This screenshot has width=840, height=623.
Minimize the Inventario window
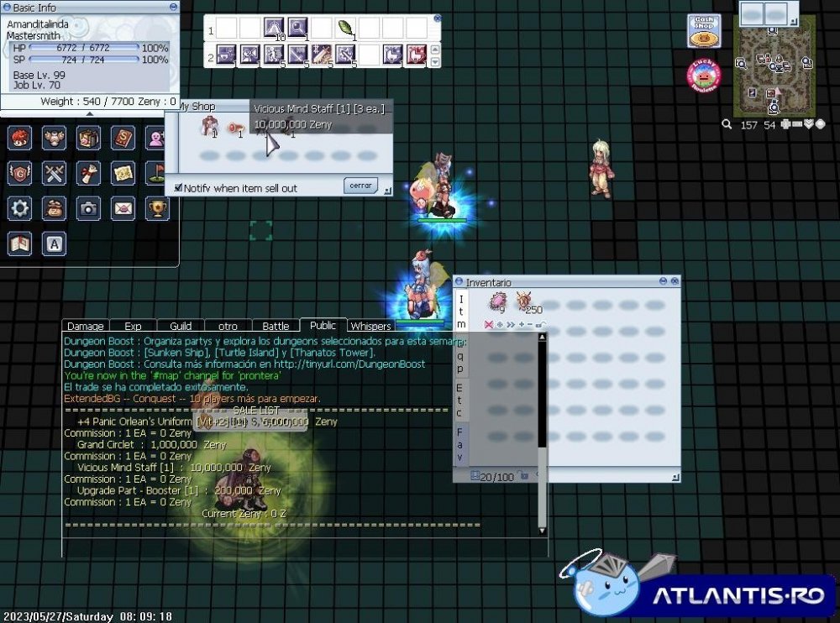point(663,282)
